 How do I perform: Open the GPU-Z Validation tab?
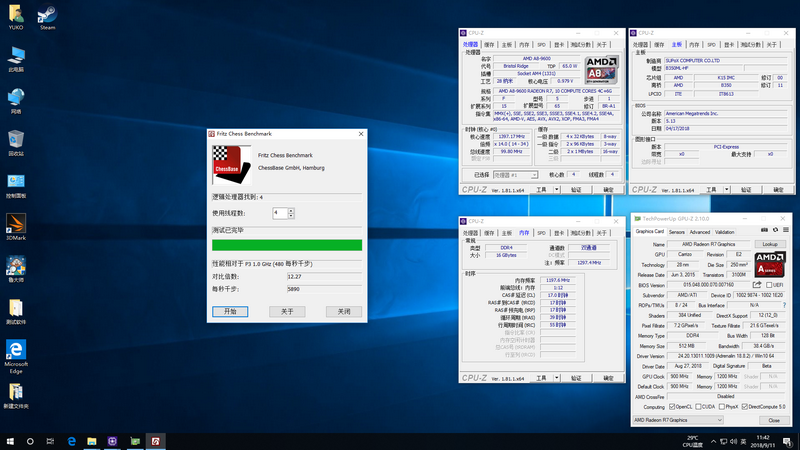[724, 232]
